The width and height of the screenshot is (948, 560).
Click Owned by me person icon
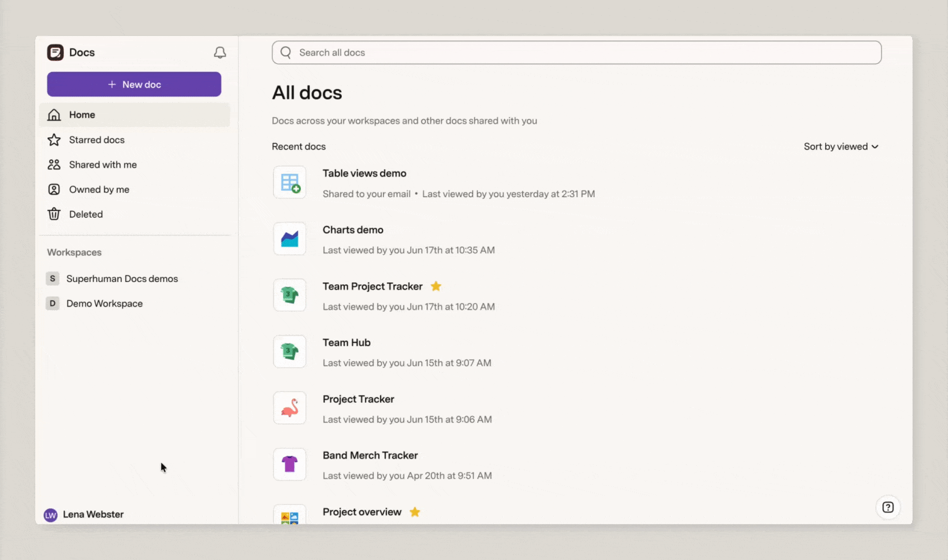pos(54,189)
